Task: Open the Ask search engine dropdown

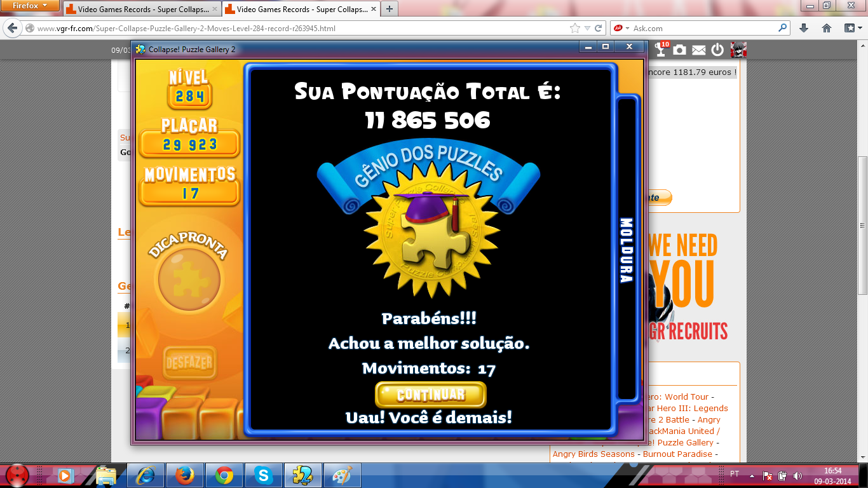Action: 620,29
